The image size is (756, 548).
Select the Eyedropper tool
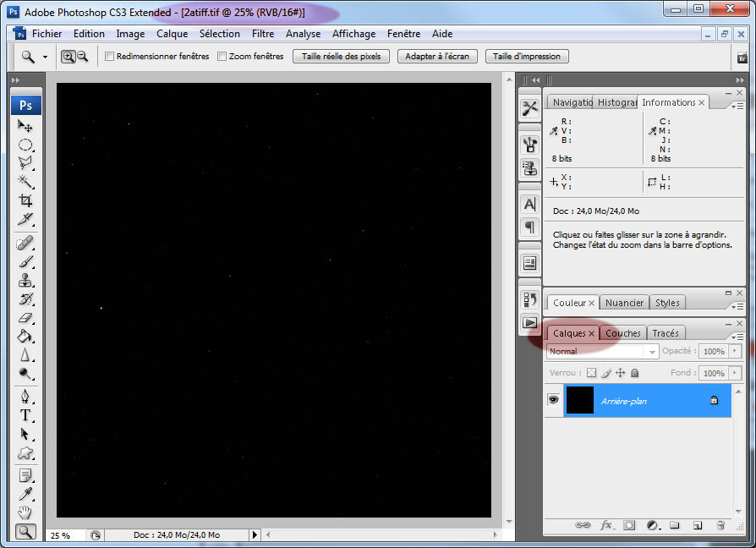tap(25, 494)
